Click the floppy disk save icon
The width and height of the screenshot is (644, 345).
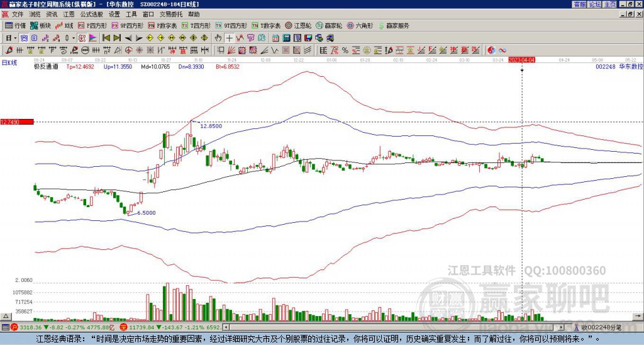click(x=308, y=38)
